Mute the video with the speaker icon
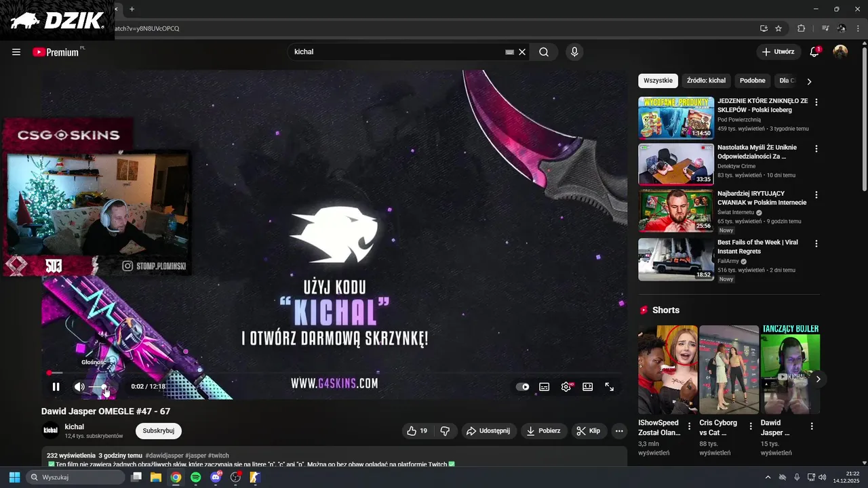868x488 pixels. coord(79,387)
